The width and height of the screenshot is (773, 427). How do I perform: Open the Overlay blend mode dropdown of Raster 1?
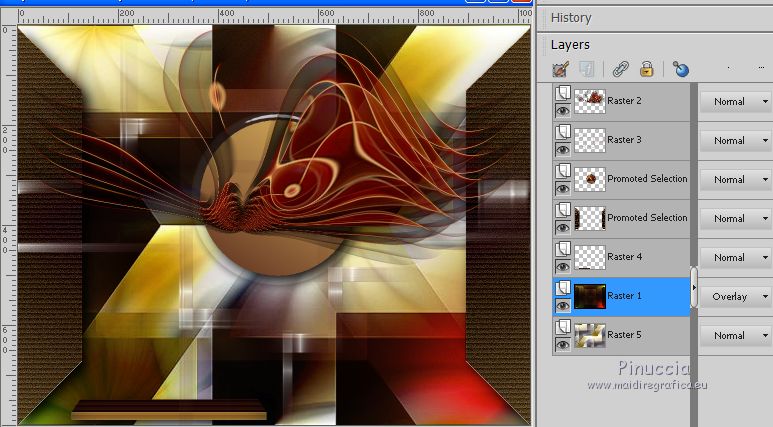click(x=736, y=296)
